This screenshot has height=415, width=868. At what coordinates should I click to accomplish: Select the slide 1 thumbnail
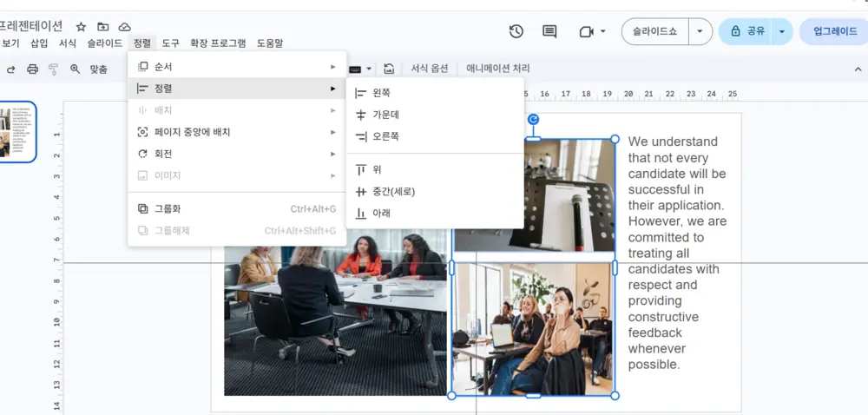click(17, 132)
